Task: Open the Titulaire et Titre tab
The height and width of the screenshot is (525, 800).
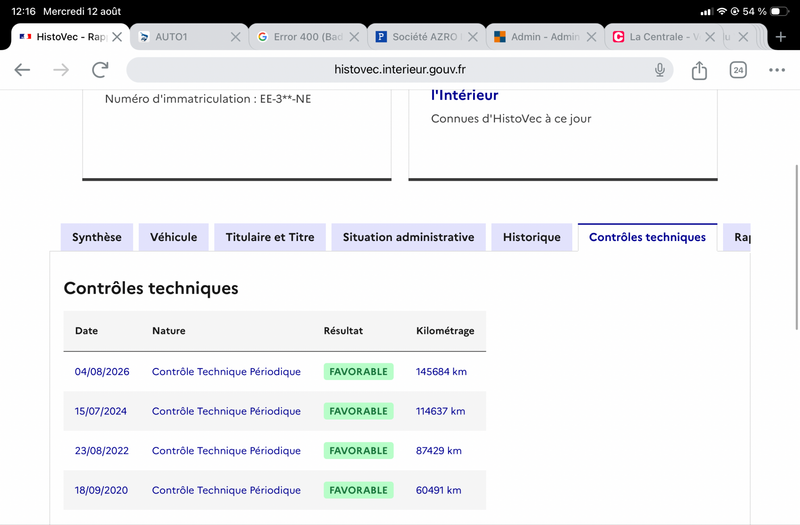Action: click(270, 237)
